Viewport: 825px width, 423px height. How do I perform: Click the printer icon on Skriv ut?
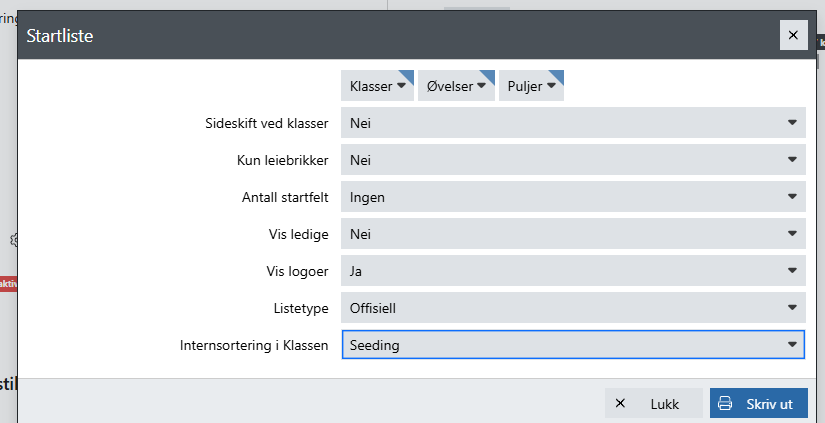[725, 404]
